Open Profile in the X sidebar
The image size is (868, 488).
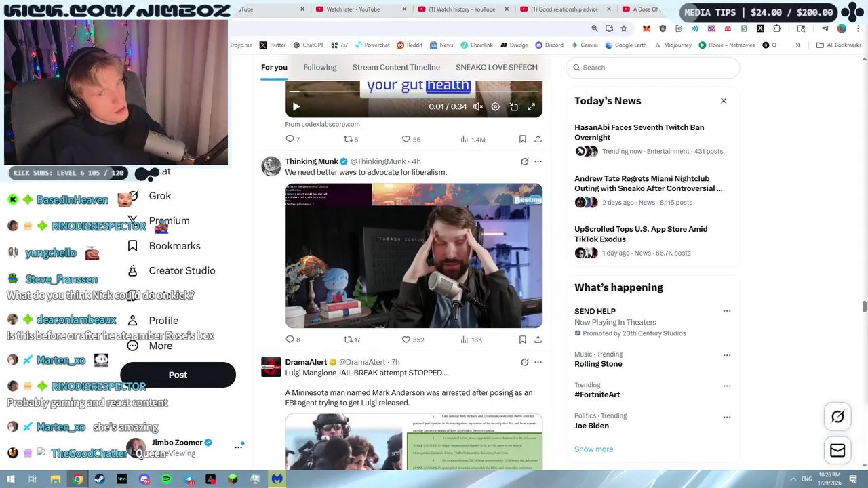153,321
